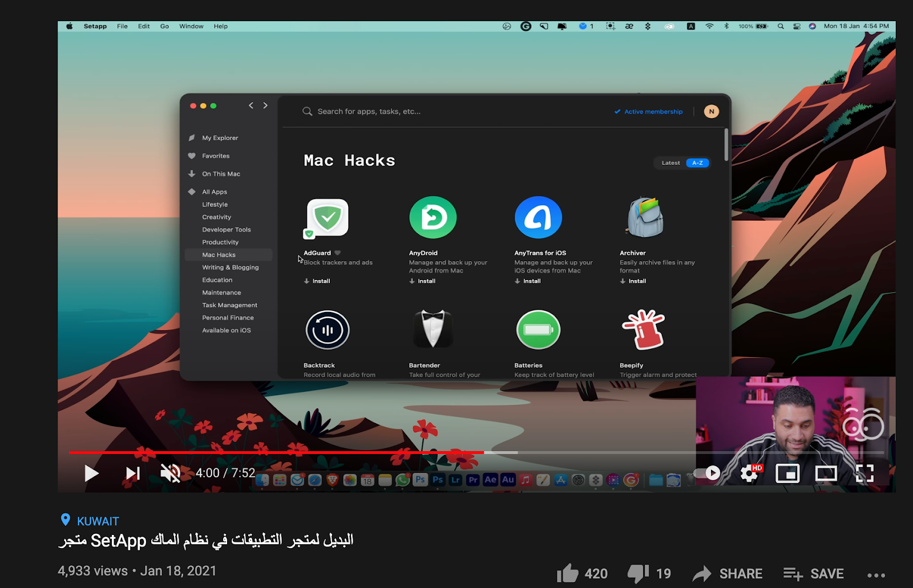Open YouTube player settings gear

pos(750,473)
